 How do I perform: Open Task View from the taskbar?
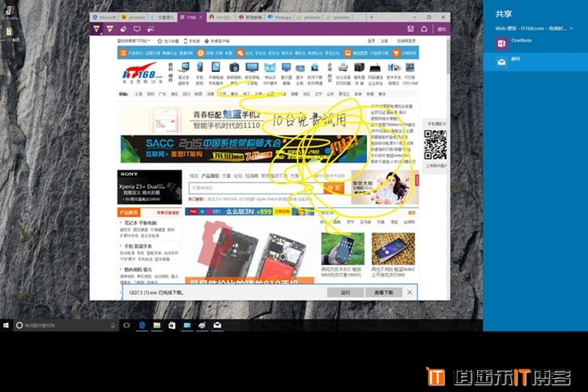point(126,326)
